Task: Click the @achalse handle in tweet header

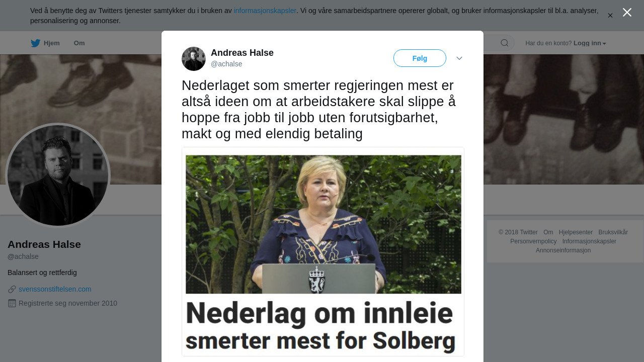Action: [226, 64]
